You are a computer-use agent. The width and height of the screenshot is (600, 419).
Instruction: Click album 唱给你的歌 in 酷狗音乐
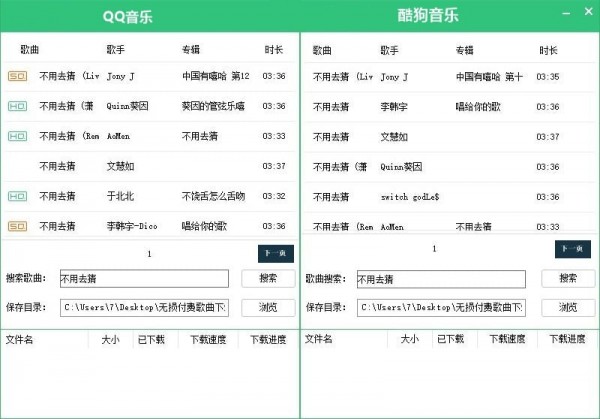478,107
